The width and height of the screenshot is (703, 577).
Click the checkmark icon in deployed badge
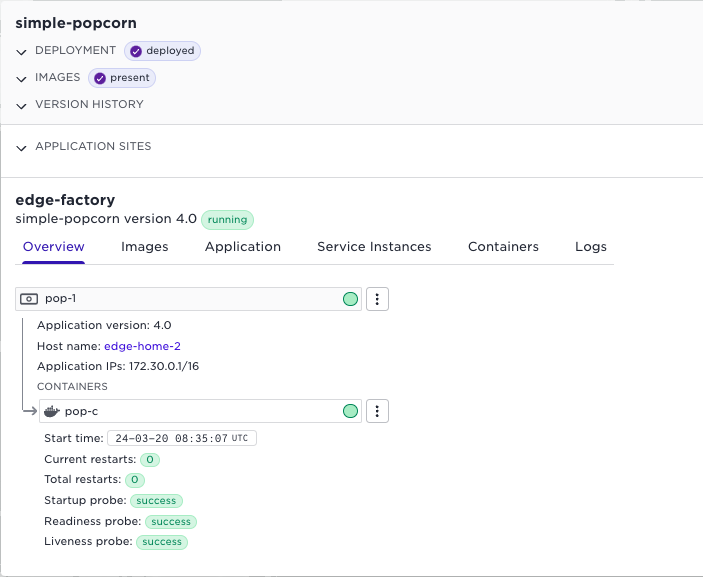click(x=136, y=51)
